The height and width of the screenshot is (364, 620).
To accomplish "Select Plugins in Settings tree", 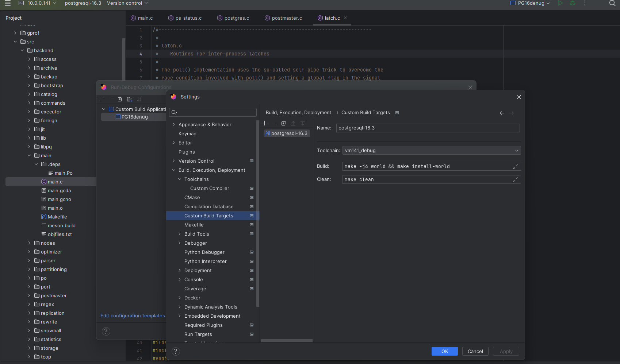I will coord(187,152).
